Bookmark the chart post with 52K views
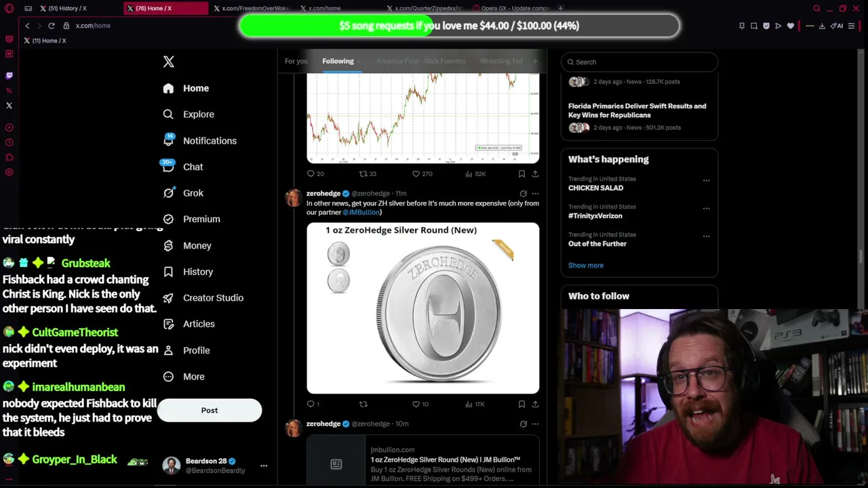The image size is (868, 488). point(521,174)
